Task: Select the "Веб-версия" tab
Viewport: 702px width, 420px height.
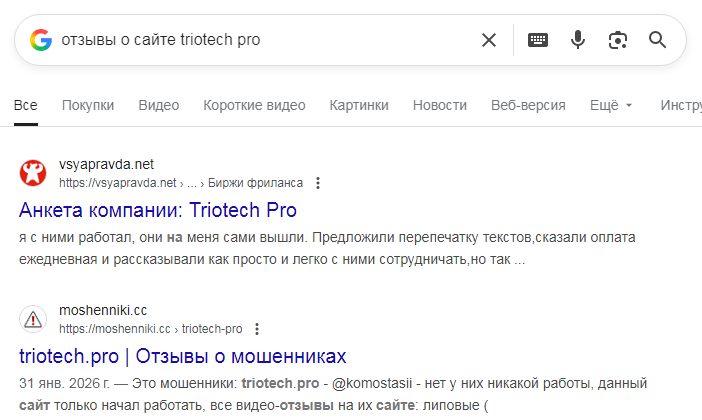Action: click(528, 105)
